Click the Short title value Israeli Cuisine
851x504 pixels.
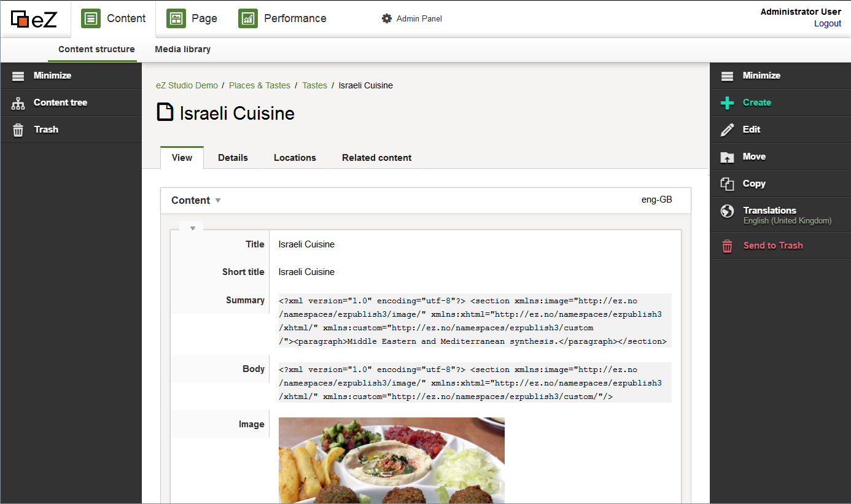[x=306, y=272]
